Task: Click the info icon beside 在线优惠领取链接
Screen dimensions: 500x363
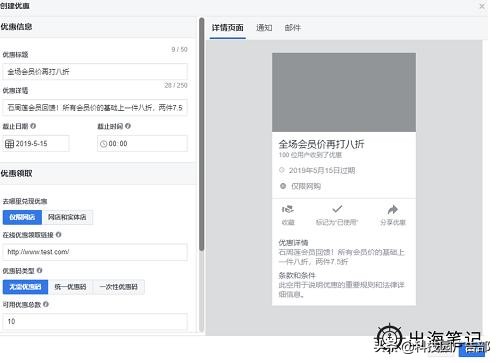Action: pyautogui.click(x=58, y=235)
